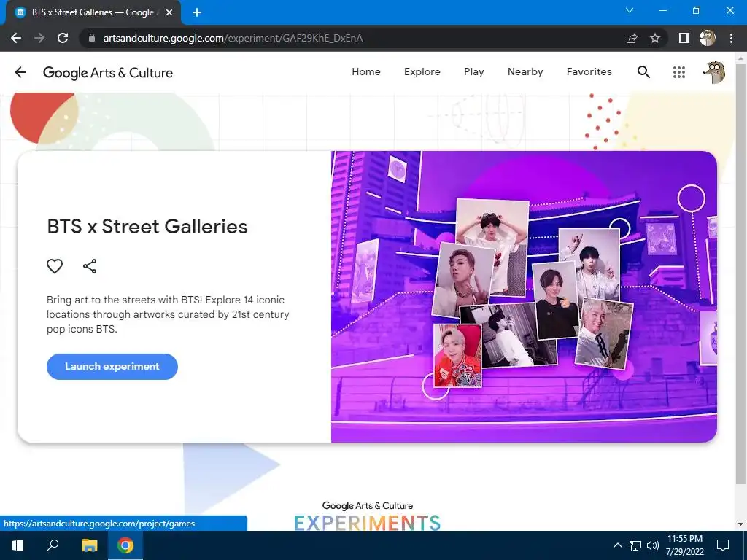Click the BTS x Street Galleries browser tab
This screenshot has height=560, width=747.
coord(93,12)
